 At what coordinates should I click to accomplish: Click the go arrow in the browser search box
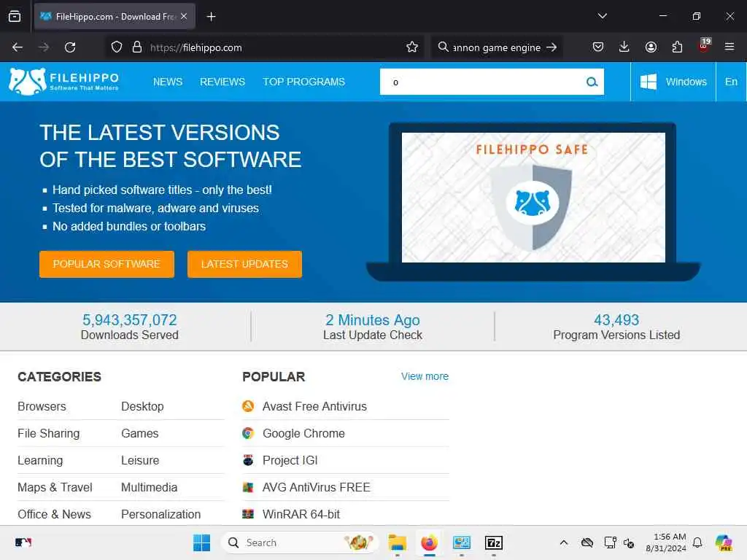click(551, 47)
